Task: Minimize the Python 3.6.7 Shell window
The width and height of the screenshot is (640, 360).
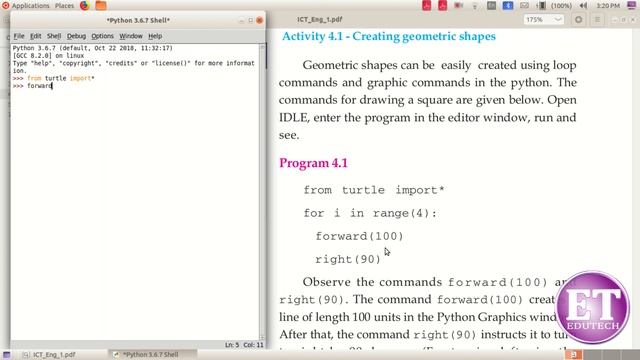Action: pyautogui.click(x=241, y=20)
